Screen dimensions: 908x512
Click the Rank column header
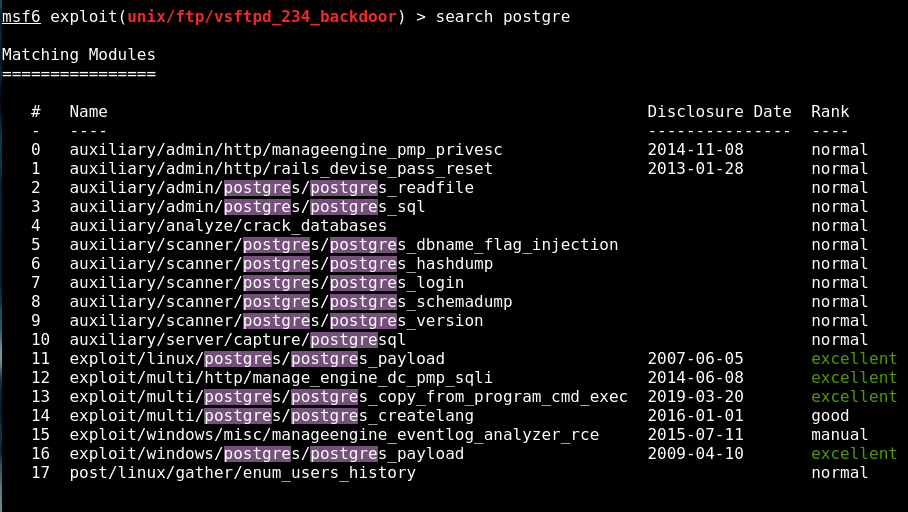pos(829,112)
